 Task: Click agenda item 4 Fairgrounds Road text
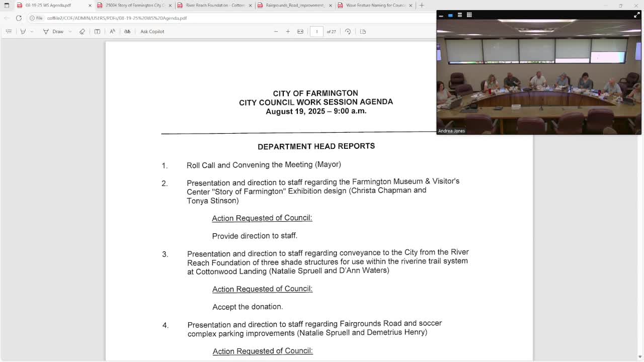314,328
